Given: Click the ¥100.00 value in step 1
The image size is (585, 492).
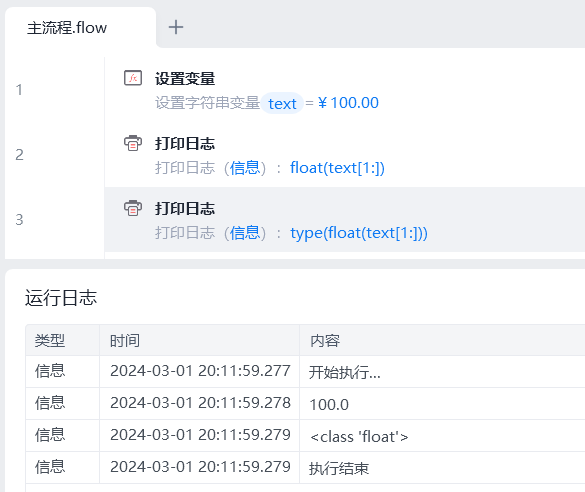Looking at the screenshot, I should pyautogui.click(x=348, y=103).
